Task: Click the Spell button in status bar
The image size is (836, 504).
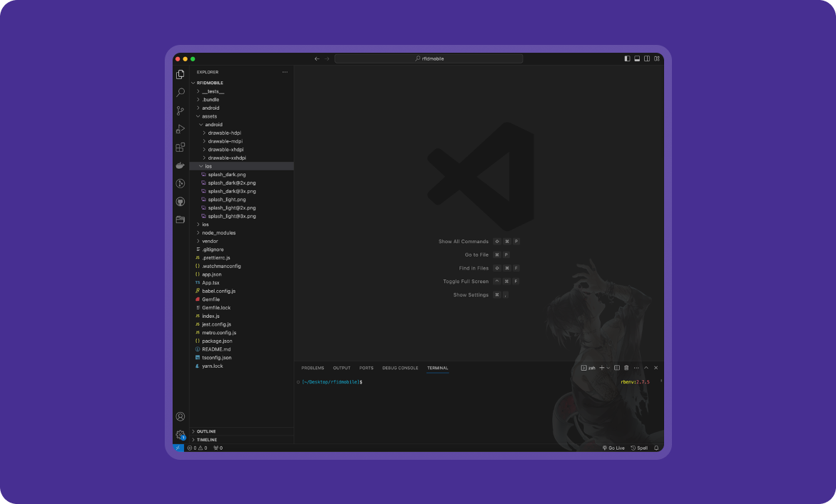Action: tap(639, 448)
